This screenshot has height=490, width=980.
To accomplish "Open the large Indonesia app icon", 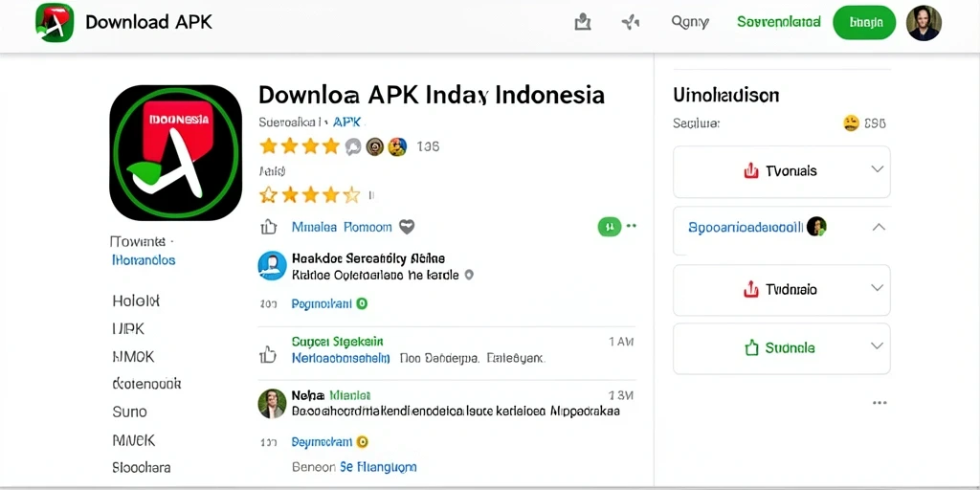I will point(176,152).
